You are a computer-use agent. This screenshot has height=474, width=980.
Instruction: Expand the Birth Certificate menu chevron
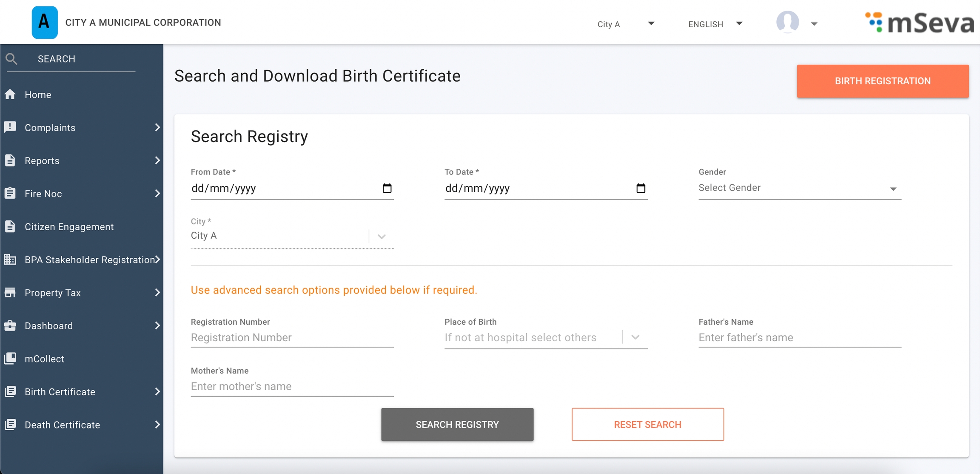click(157, 391)
